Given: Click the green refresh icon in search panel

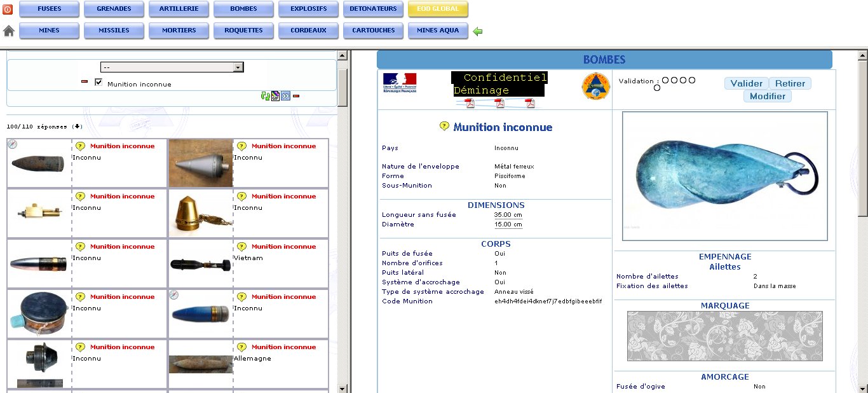Looking at the screenshot, I should coord(265,96).
